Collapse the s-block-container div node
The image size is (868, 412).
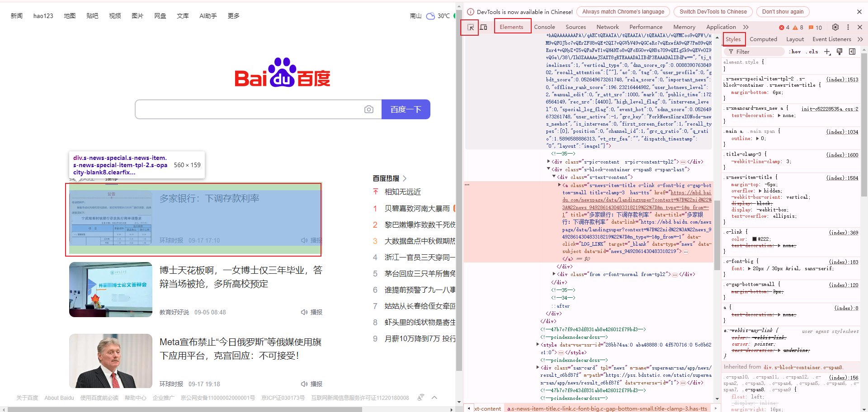[549, 169]
